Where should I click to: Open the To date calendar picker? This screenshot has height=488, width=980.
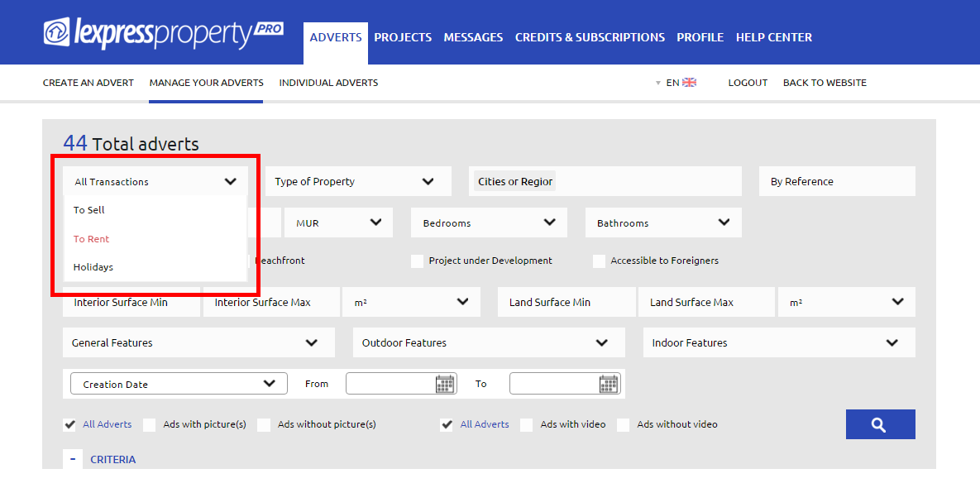609,384
